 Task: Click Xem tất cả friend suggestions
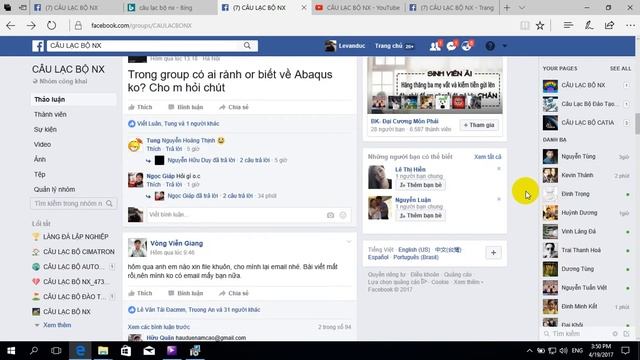[488, 157]
